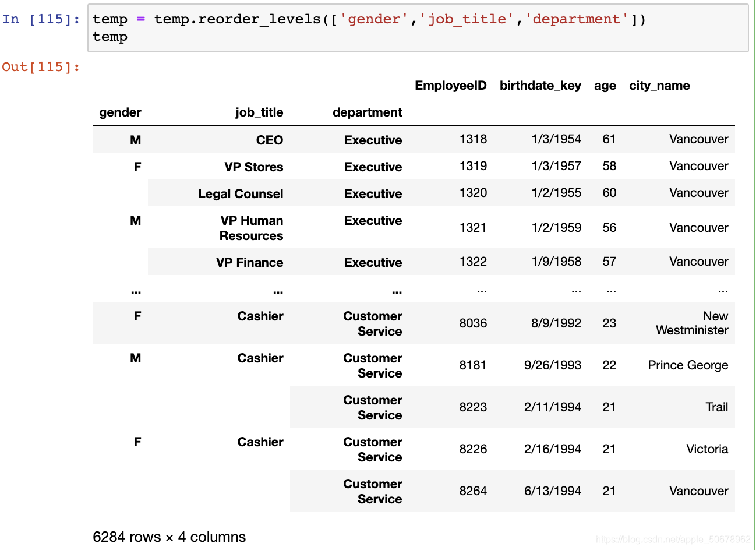Select birthdate 1/3/1954
The image size is (756, 550).
point(556,139)
